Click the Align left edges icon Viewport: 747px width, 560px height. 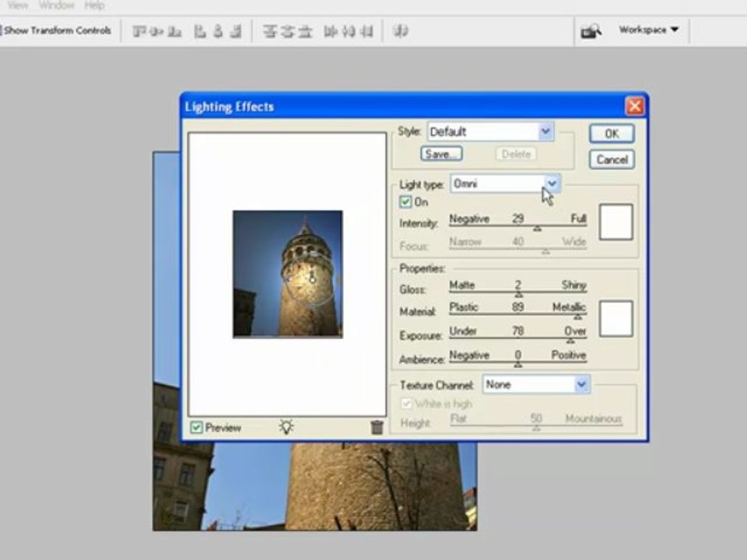200,31
